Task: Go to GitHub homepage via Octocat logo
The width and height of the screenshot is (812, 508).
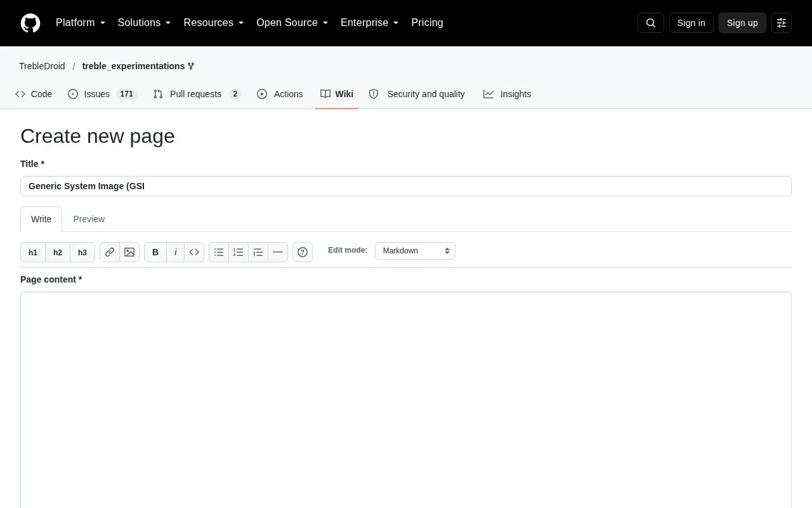Action: pyautogui.click(x=30, y=23)
